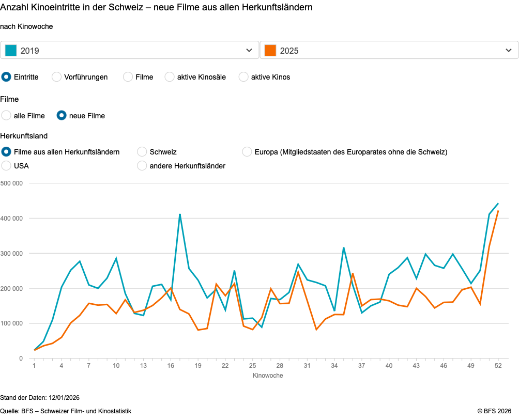Filter by Schweiz origin country
This screenshot has height=420, width=519.
(x=142, y=152)
